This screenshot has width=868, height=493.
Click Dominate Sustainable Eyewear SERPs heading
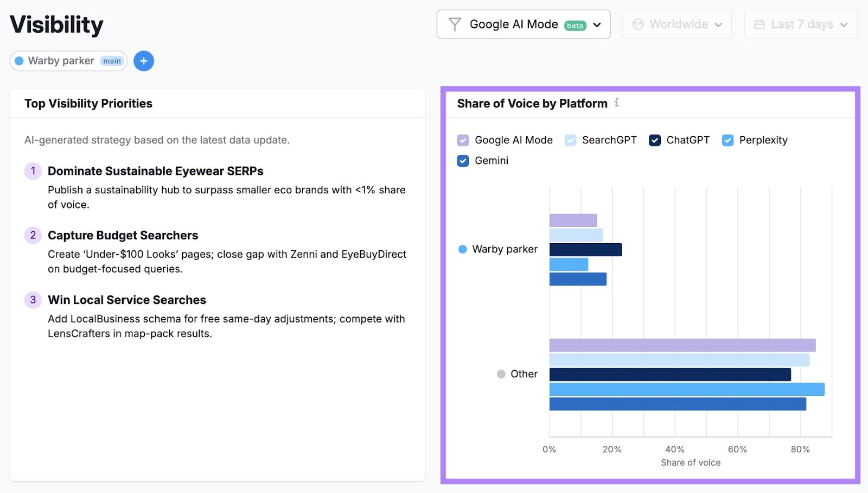click(156, 171)
